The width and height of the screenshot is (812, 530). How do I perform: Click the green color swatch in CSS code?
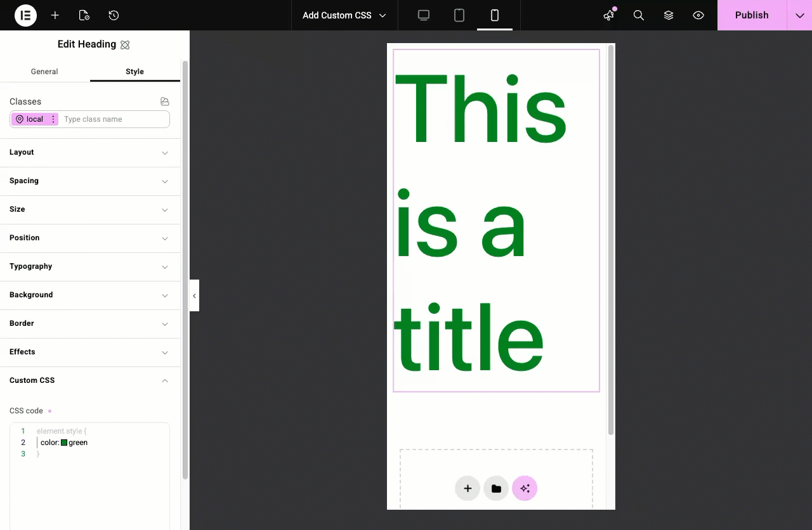tap(64, 443)
